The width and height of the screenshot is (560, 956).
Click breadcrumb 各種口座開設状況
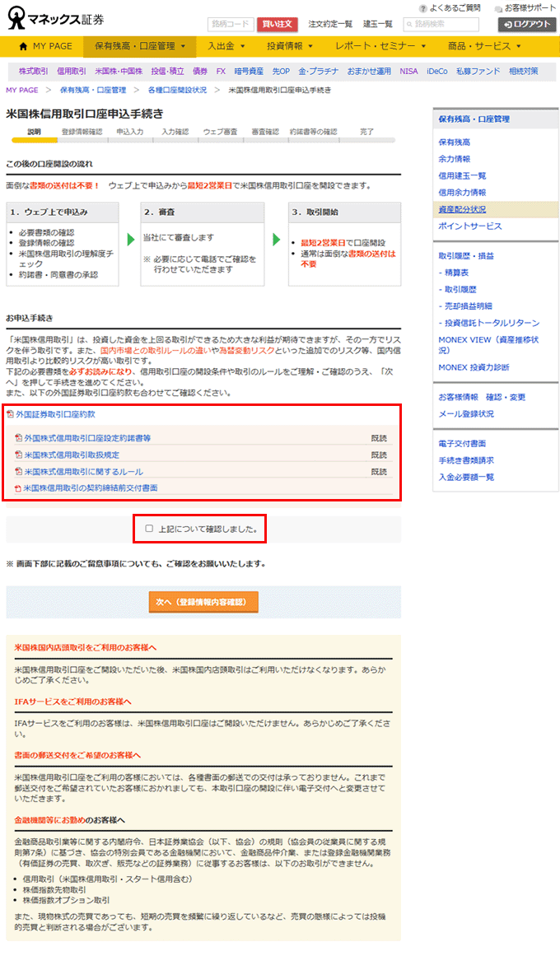tap(177, 91)
